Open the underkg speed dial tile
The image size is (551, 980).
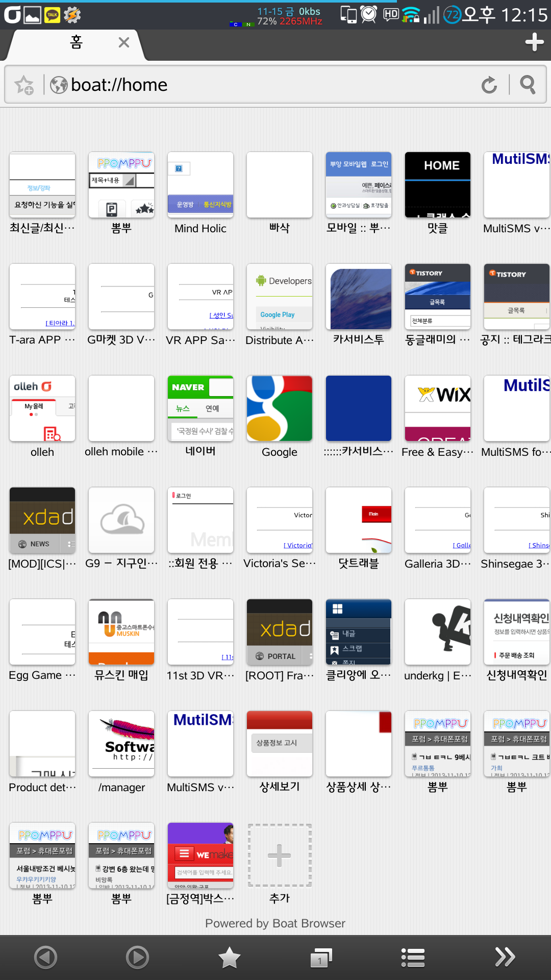click(437, 632)
